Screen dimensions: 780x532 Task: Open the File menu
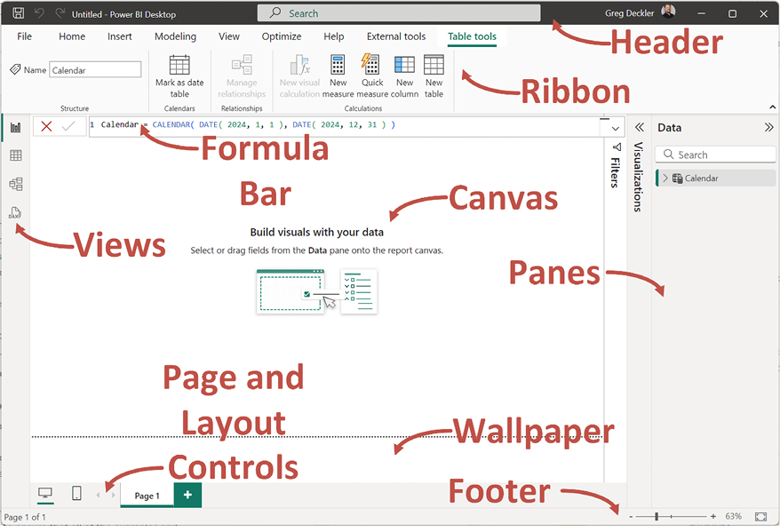coord(24,36)
